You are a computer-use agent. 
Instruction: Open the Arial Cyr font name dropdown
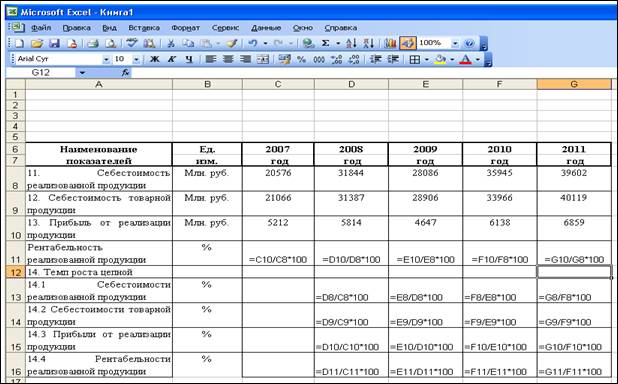106,60
